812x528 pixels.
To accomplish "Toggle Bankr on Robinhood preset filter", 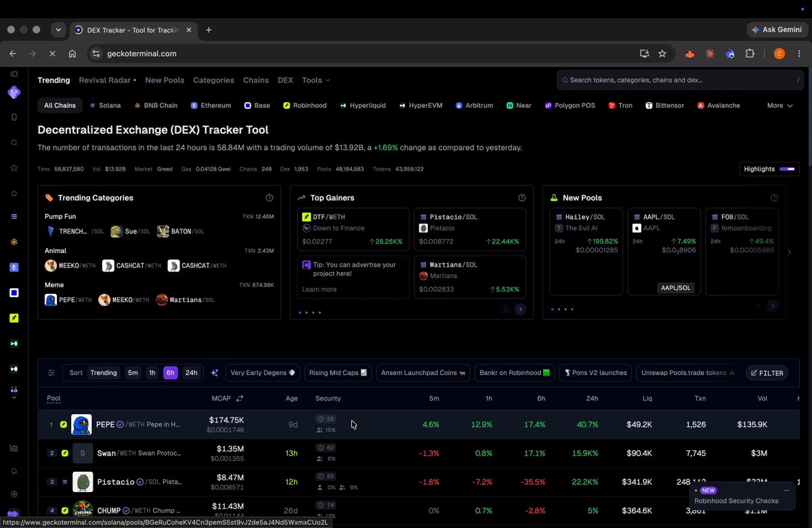I will (x=514, y=373).
